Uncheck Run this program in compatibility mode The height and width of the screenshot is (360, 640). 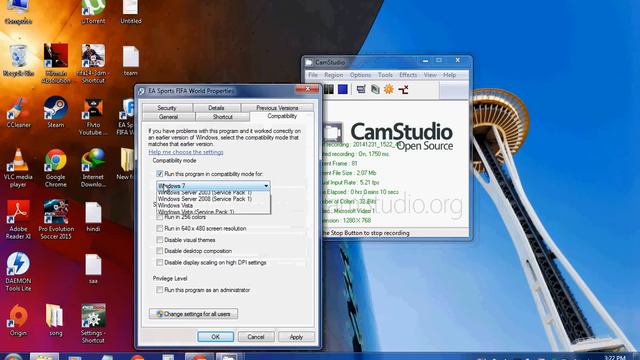(x=160, y=174)
